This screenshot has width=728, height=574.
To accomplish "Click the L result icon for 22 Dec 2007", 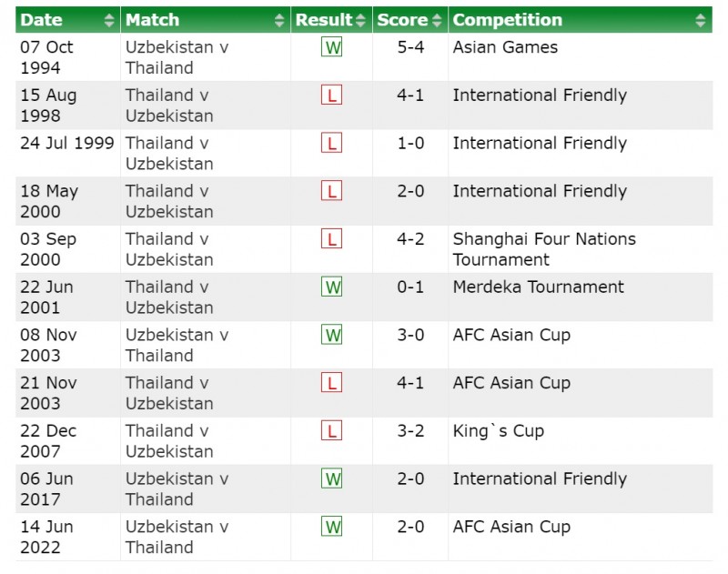I will coord(332,431).
